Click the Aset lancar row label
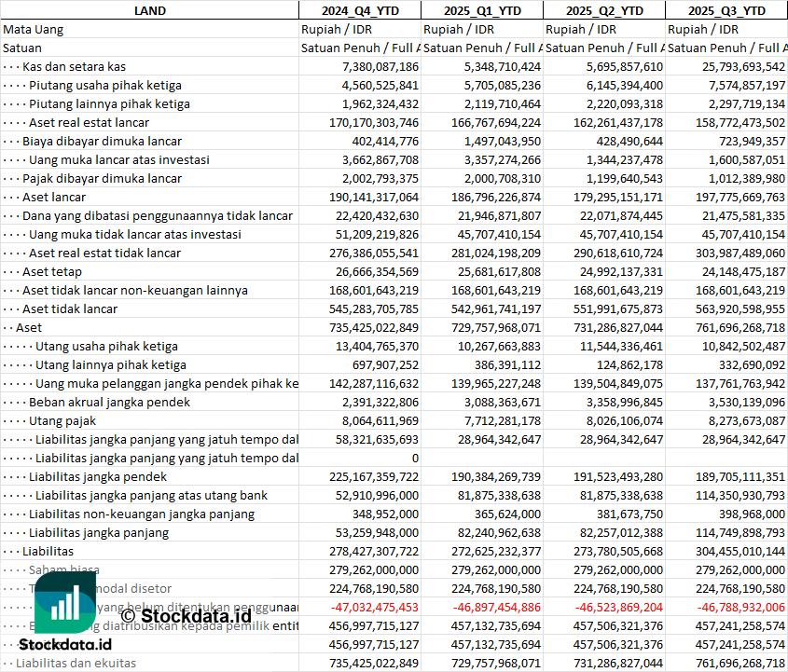 click(x=54, y=197)
